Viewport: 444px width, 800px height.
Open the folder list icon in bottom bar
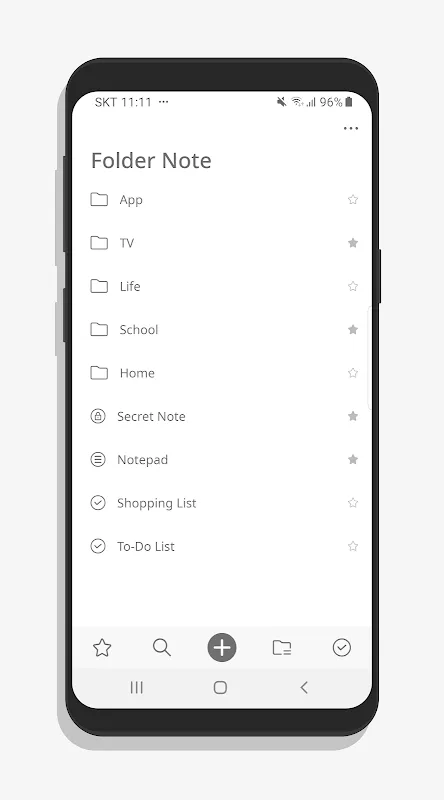click(282, 647)
